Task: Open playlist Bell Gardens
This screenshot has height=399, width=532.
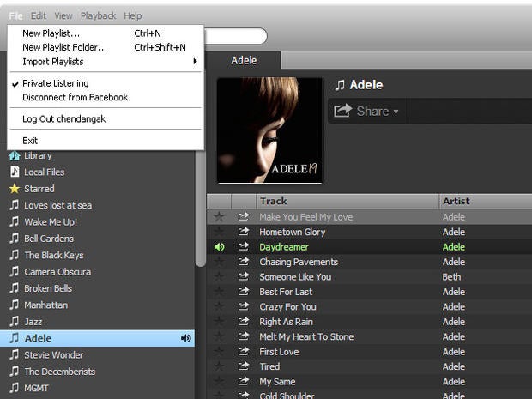Action: pos(49,239)
